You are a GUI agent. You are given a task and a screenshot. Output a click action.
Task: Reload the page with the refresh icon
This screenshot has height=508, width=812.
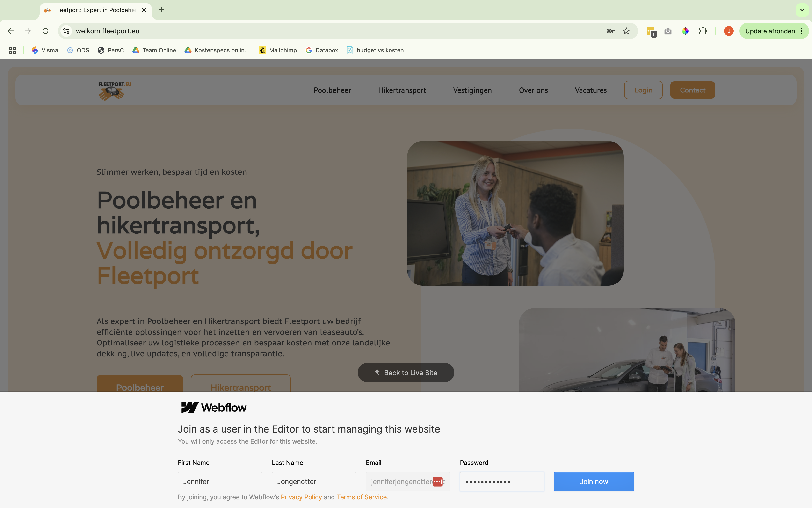46,31
